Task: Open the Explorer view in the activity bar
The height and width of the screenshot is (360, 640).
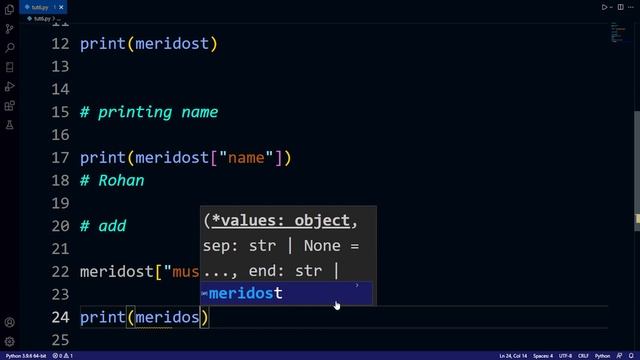Action: pyautogui.click(x=9, y=9)
